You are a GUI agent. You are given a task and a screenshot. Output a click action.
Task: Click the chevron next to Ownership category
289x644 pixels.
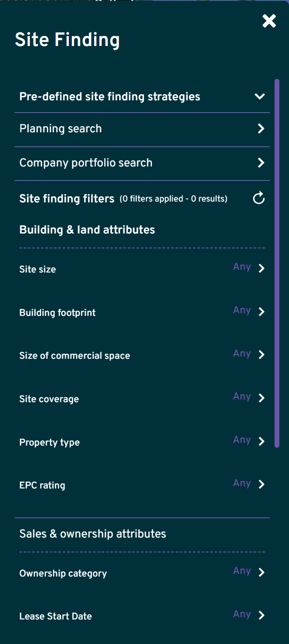[x=261, y=572]
